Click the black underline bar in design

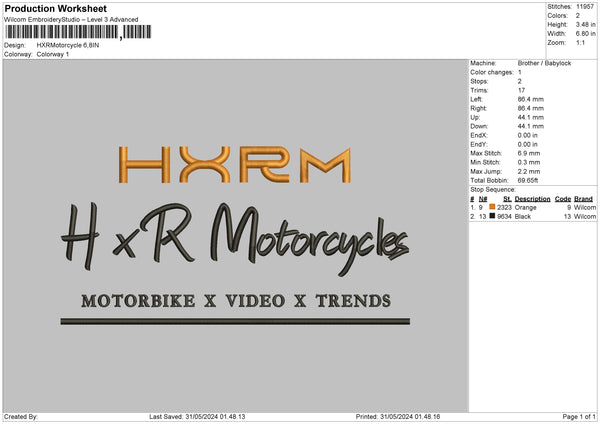[x=235, y=321]
